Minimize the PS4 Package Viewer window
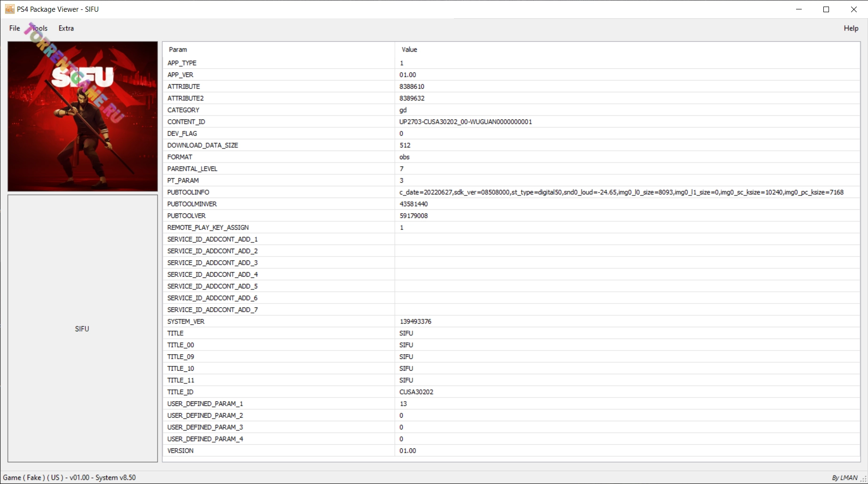The height and width of the screenshot is (484, 868). (799, 9)
